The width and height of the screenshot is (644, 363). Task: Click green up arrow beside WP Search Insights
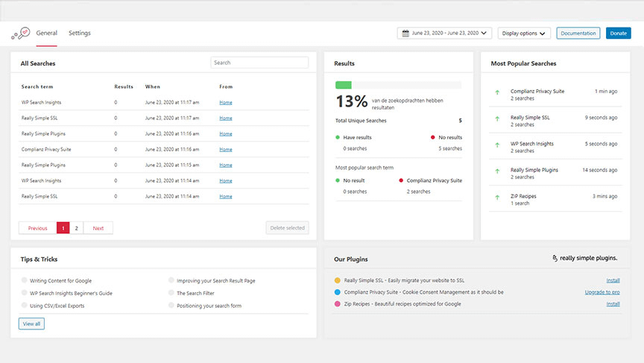[x=497, y=145]
